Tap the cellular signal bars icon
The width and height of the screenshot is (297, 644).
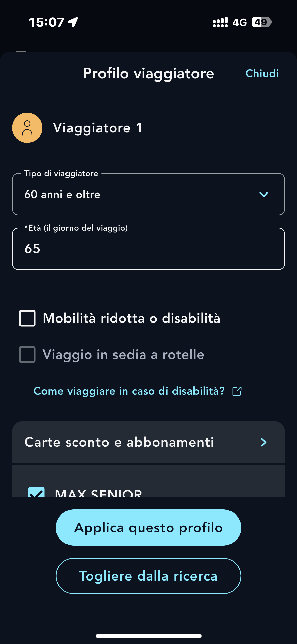point(220,22)
